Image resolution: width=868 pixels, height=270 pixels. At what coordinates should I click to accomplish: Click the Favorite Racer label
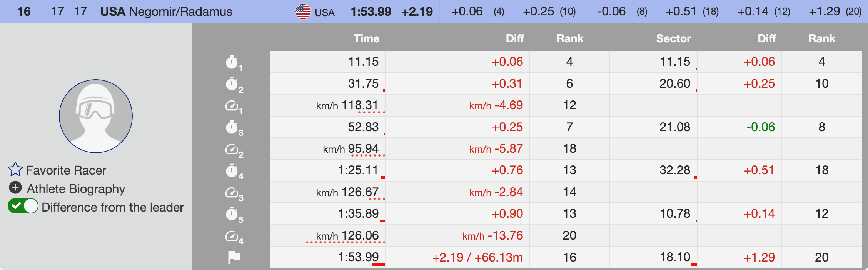click(66, 170)
